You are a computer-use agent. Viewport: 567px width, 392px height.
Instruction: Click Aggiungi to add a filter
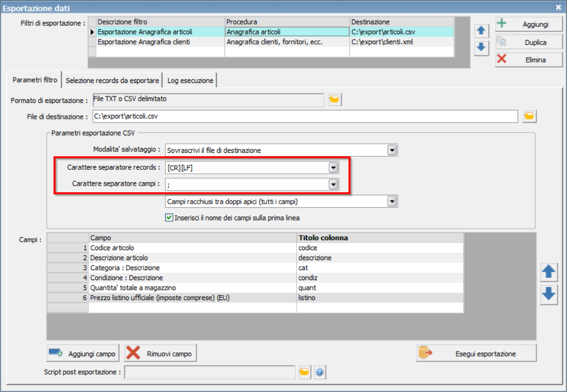529,24
